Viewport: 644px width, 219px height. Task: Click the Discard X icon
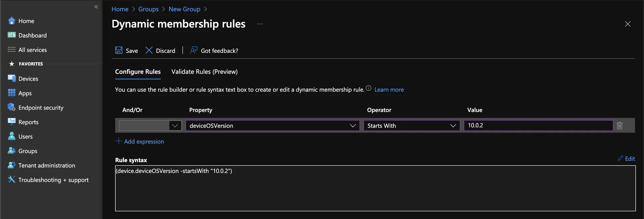pyautogui.click(x=149, y=50)
